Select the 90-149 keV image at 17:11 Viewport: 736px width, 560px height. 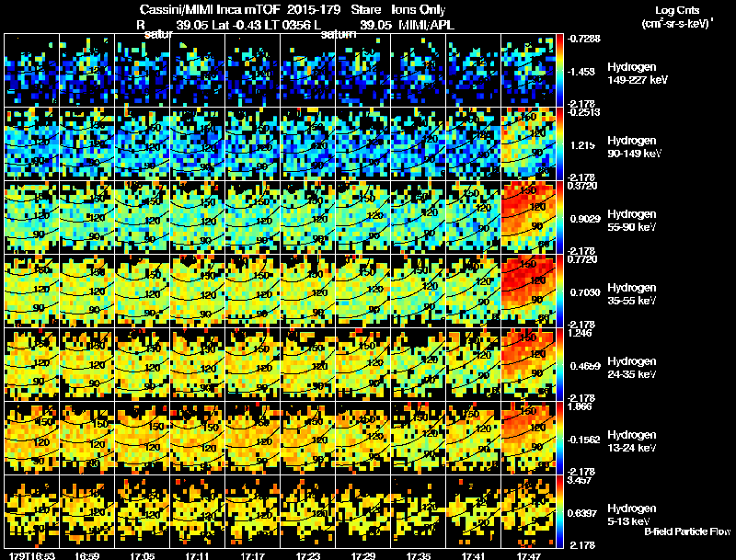coord(197,144)
